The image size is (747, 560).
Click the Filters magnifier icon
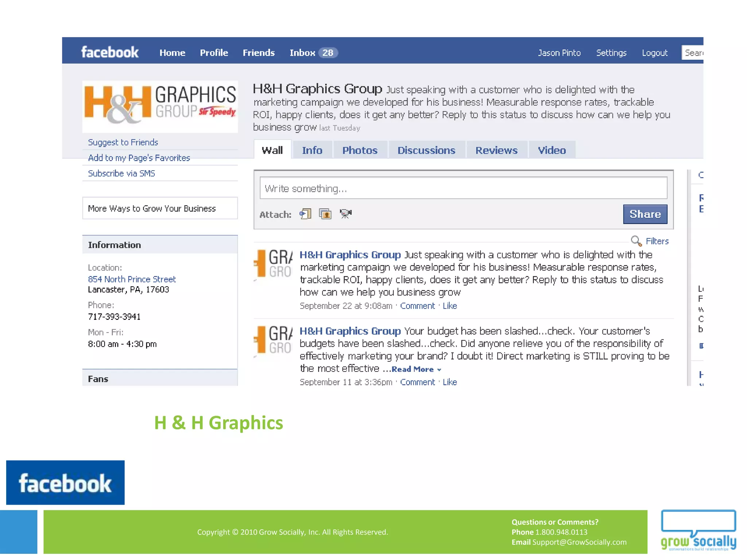point(636,241)
